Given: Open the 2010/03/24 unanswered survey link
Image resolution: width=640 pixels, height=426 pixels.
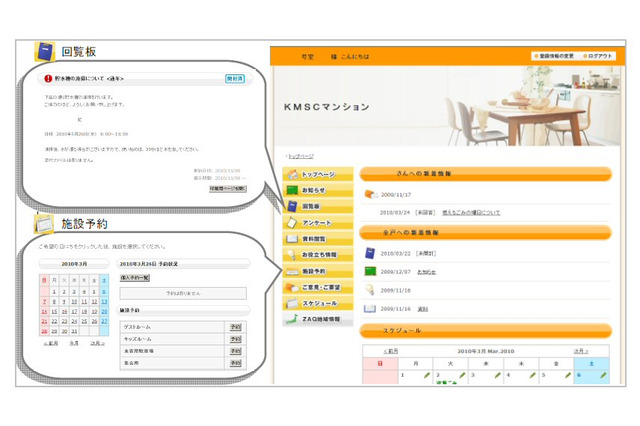Looking at the screenshot, I should click(x=471, y=212).
